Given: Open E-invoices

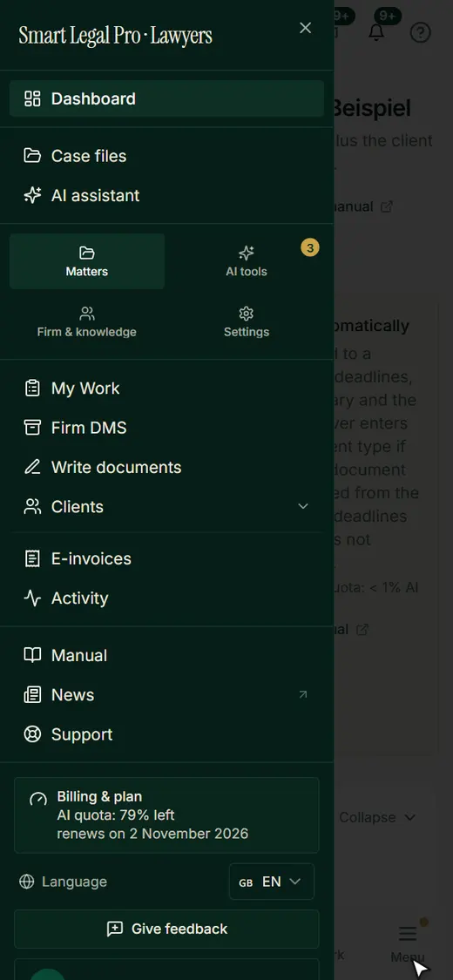Looking at the screenshot, I should [166, 558].
